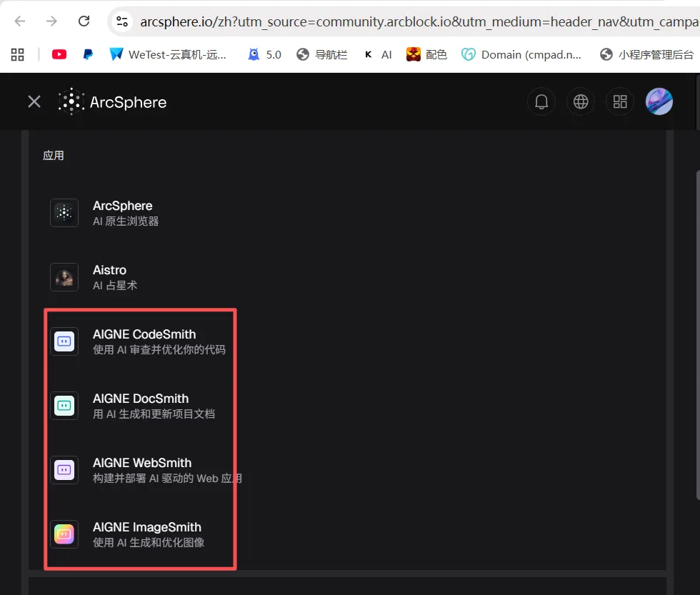Screen dimensions: 700x595
Task: Click the page vertical scrollbar
Action: (x=698, y=335)
